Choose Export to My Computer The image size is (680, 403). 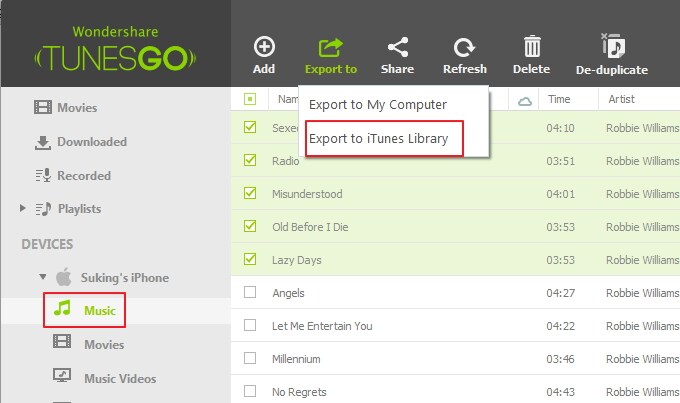[377, 104]
